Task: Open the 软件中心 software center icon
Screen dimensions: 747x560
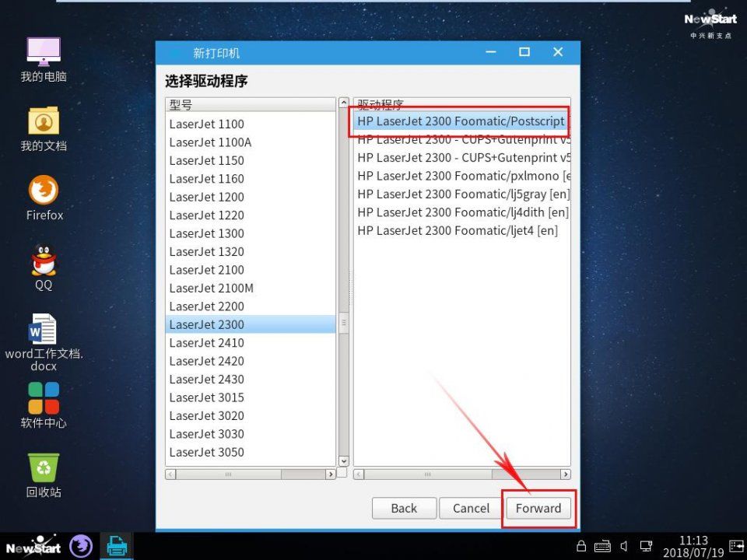Action: click(x=44, y=397)
